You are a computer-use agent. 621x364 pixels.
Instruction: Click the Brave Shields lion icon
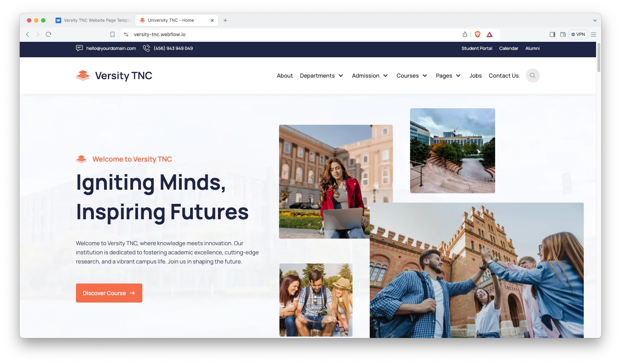[x=477, y=34]
